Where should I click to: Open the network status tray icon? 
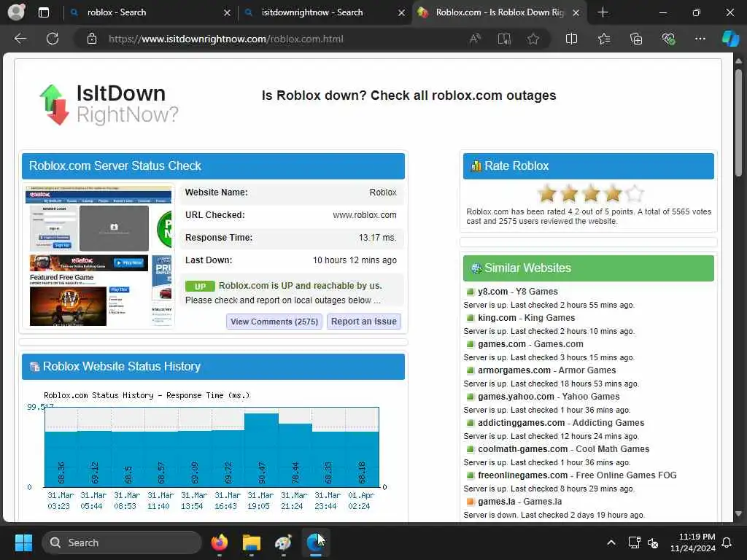[634, 542]
